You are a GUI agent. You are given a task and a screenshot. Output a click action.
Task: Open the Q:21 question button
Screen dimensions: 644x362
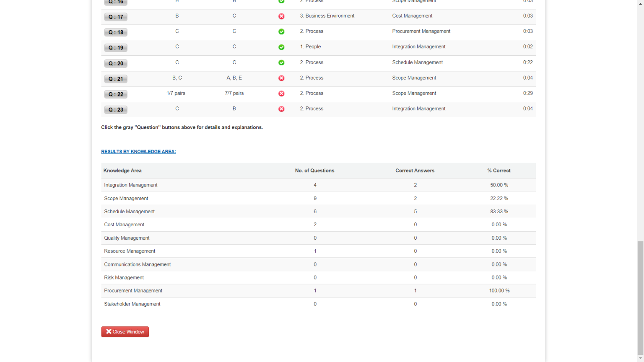pos(116,79)
